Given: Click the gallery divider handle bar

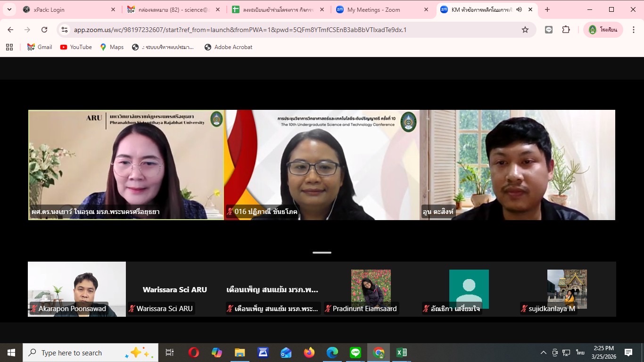Looking at the screenshot, I should [322, 253].
